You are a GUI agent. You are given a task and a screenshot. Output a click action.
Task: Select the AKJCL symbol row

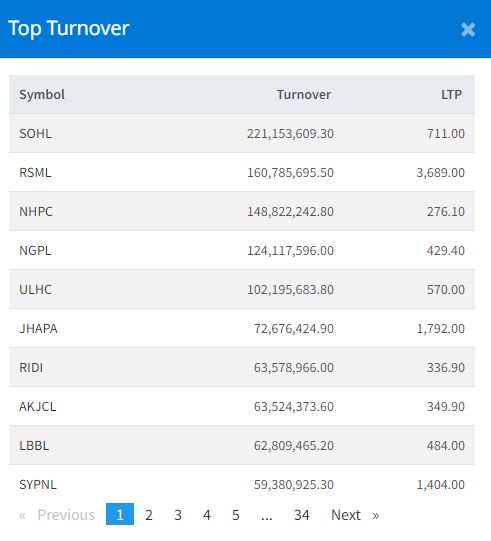(242, 406)
